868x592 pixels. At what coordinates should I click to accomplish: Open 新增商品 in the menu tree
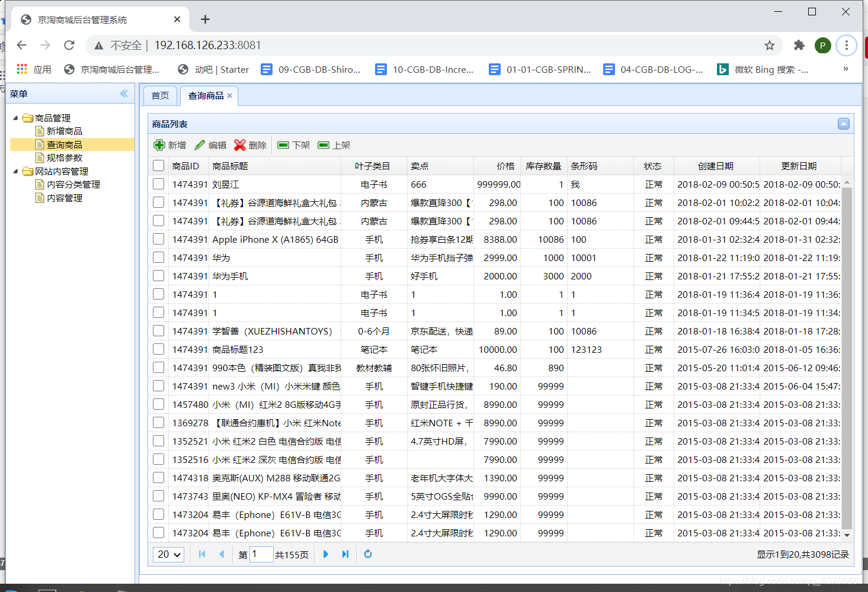click(65, 131)
